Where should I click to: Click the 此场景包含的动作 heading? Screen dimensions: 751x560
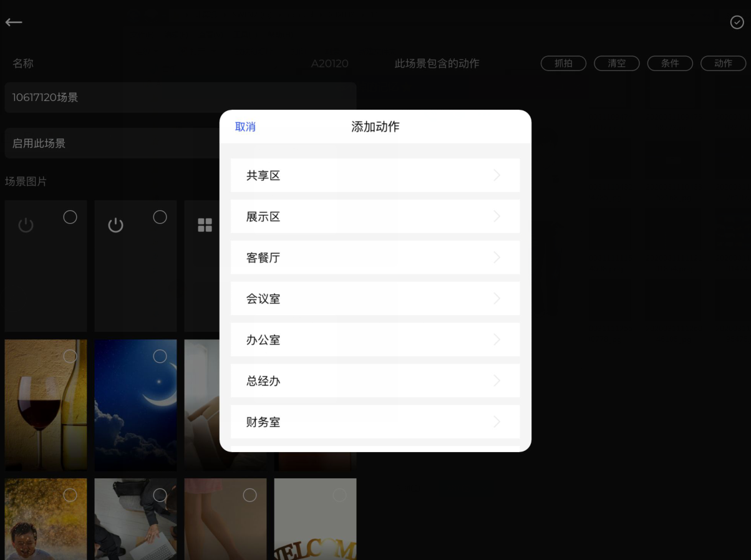(x=437, y=64)
